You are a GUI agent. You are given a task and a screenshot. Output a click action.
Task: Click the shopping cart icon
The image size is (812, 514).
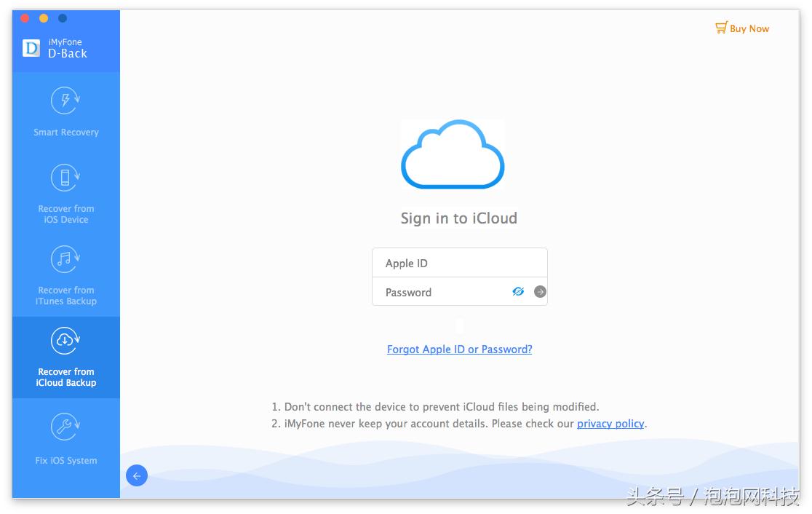tap(721, 28)
